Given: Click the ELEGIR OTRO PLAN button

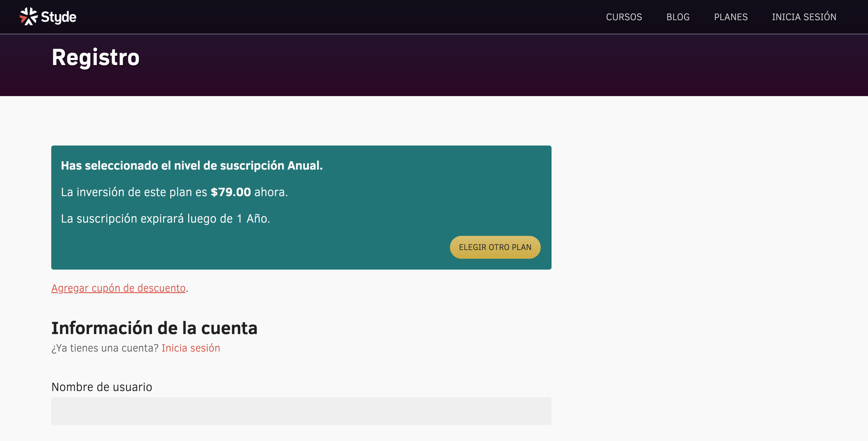Looking at the screenshot, I should point(495,247).
